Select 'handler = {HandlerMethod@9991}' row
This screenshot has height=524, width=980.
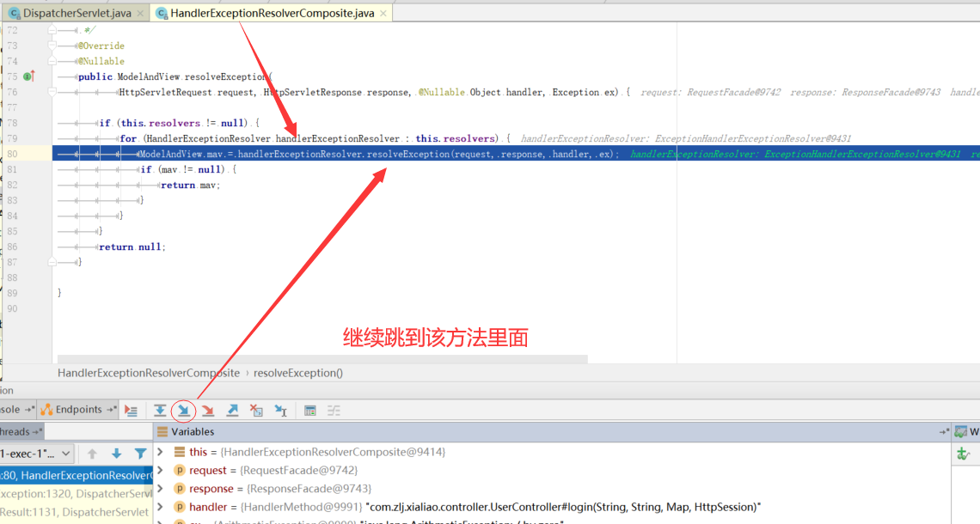[553, 507]
